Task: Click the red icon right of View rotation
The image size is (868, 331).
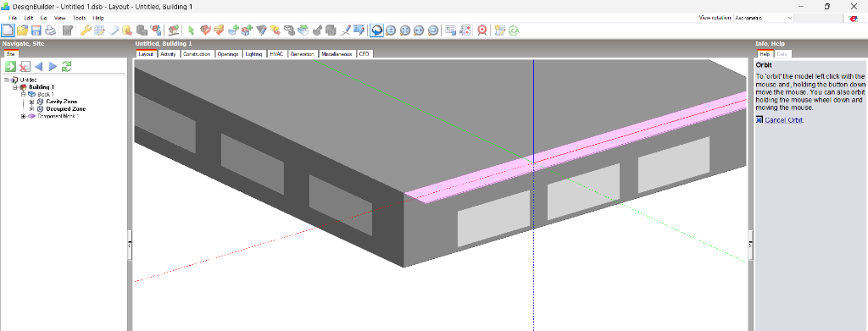Action: point(853,18)
